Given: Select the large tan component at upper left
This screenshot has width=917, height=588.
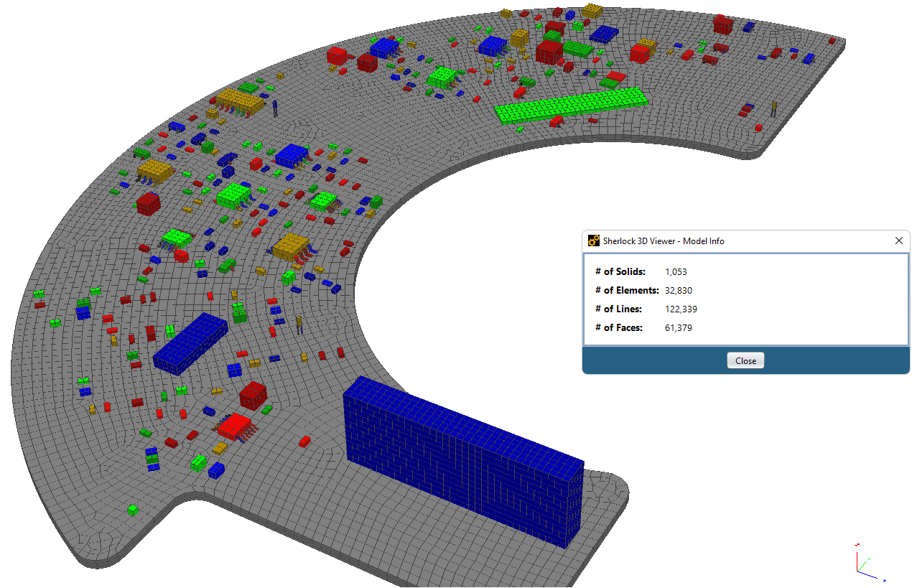Looking at the screenshot, I should pyautogui.click(x=241, y=102).
